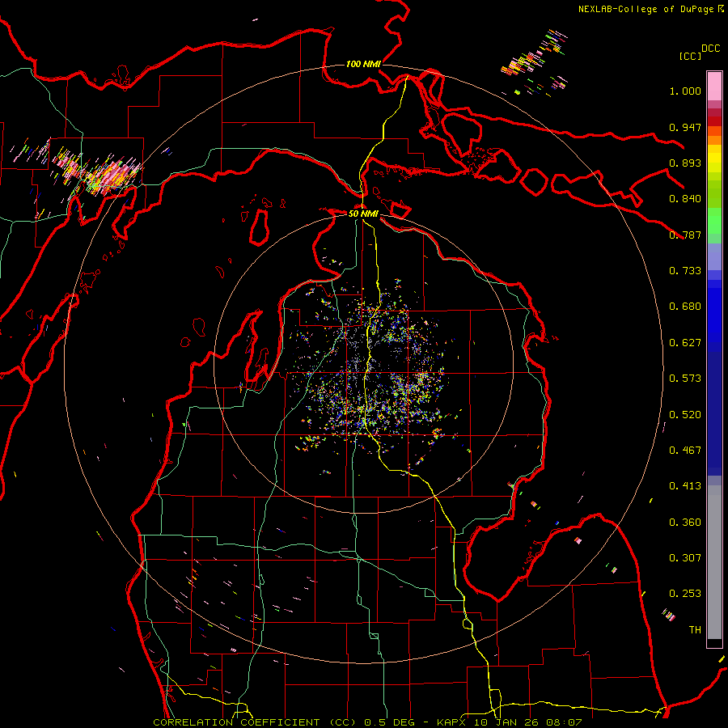The width and height of the screenshot is (728, 728).
Task: Click the 0.787 scale value
Action: click(685, 235)
